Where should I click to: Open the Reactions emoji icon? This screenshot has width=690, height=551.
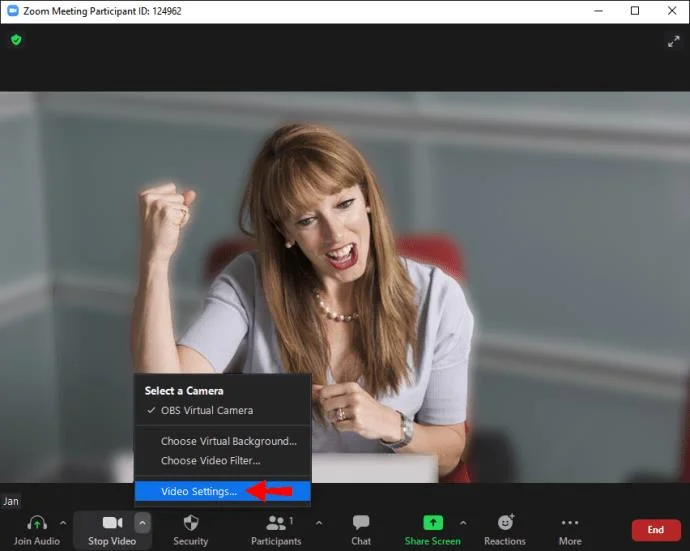pos(506,522)
